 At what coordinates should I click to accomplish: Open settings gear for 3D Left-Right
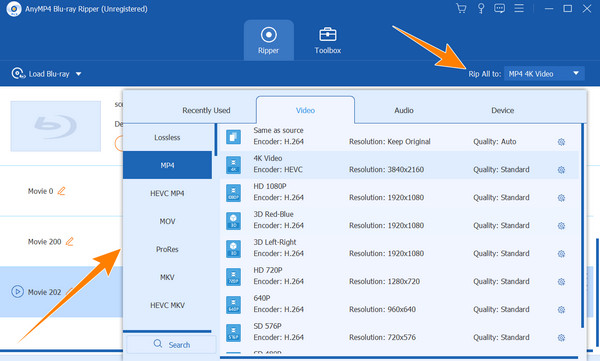(x=561, y=254)
